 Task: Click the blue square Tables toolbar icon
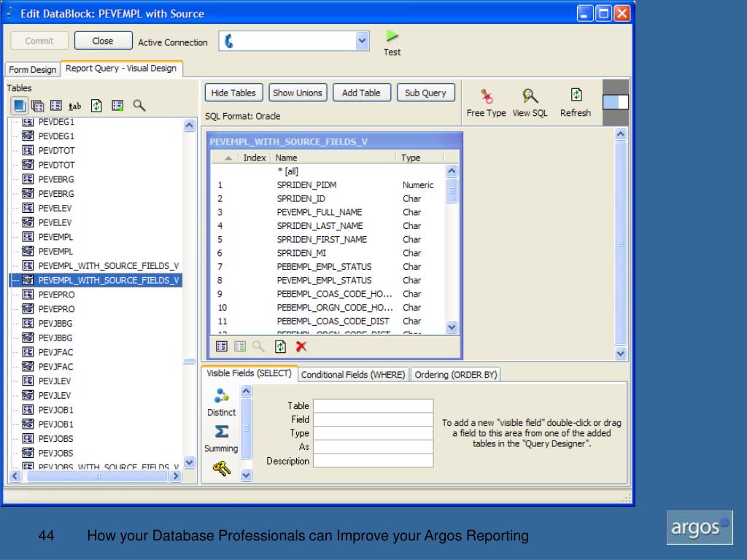[x=20, y=105]
